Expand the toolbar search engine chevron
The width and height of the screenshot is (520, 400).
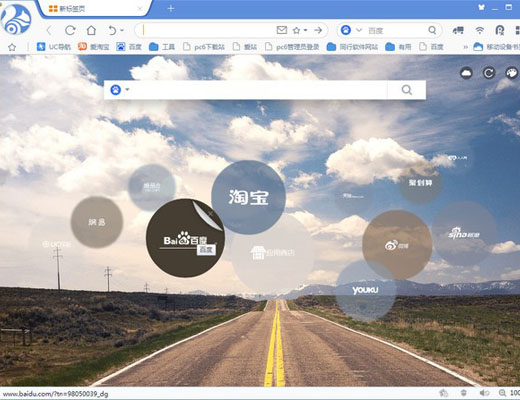(359, 30)
